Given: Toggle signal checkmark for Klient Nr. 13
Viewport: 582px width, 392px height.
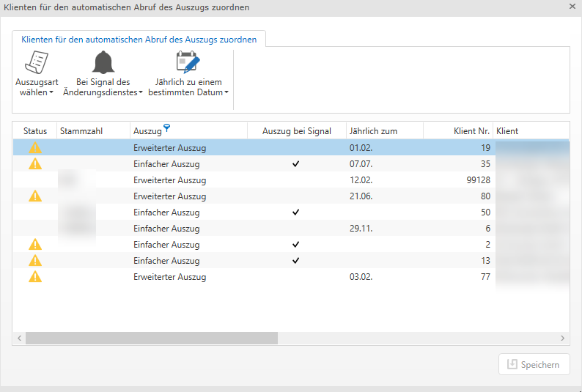Looking at the screenshot, I should pos(296,261).
